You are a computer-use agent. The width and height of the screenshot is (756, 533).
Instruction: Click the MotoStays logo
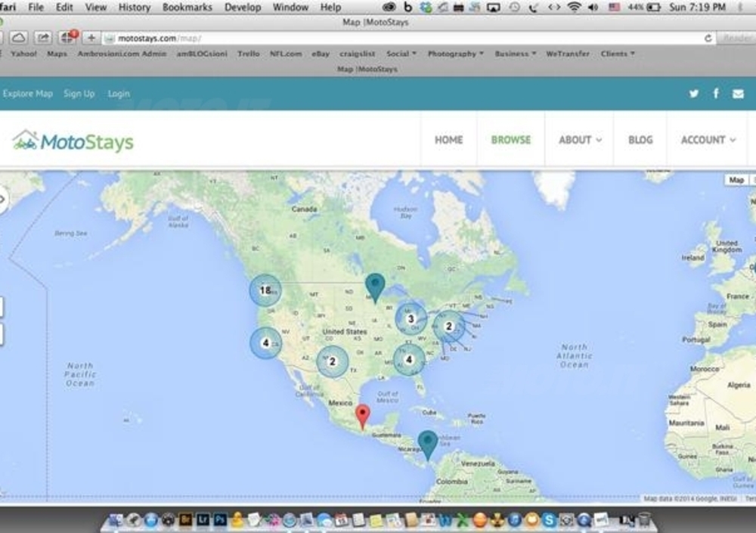(x=73, y=141)
